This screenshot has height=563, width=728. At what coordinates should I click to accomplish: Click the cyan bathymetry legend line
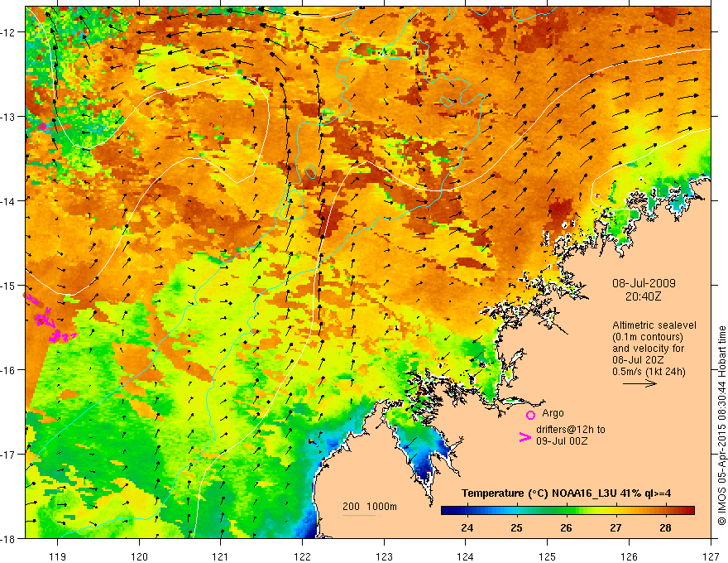[359, 515]
